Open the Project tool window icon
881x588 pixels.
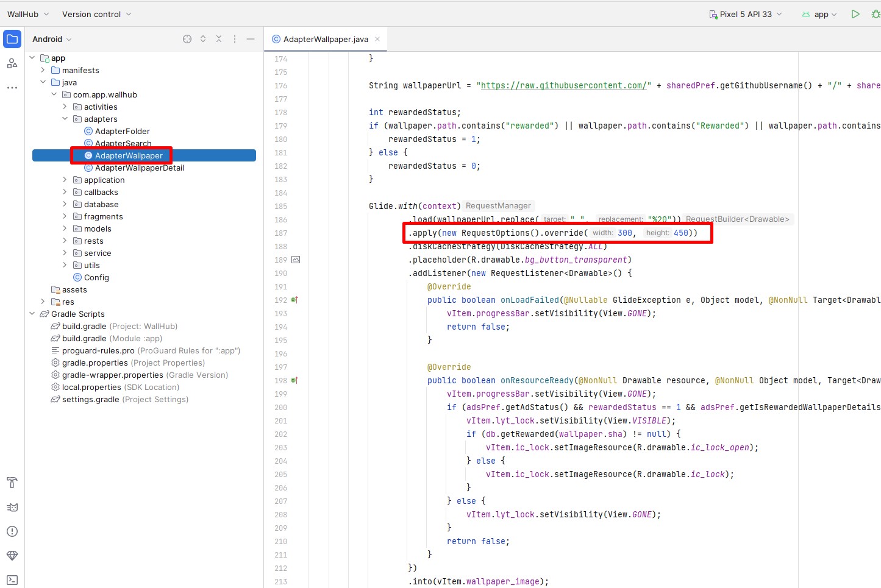[12, 39]
